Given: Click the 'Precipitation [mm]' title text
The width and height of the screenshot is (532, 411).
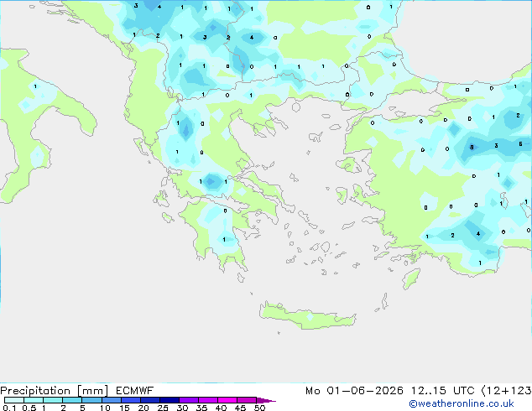Looking at the screenshot, I should [x=55, y=391].
